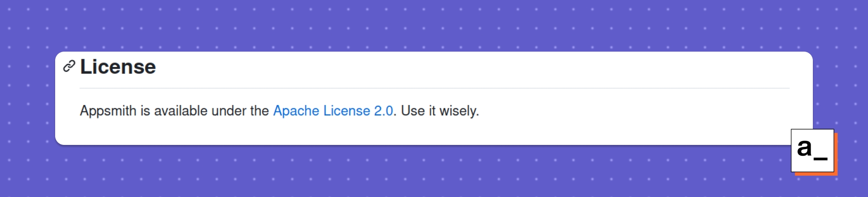Viewport: 868px width, 197px height.
Task: Click the Appsmith a_ logo badge
Action: point(812,150)
